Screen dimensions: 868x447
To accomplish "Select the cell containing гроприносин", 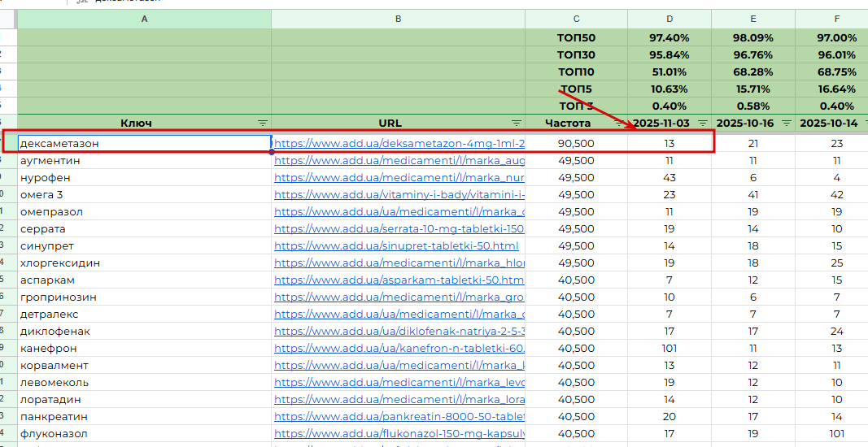I will click(145, 297).
